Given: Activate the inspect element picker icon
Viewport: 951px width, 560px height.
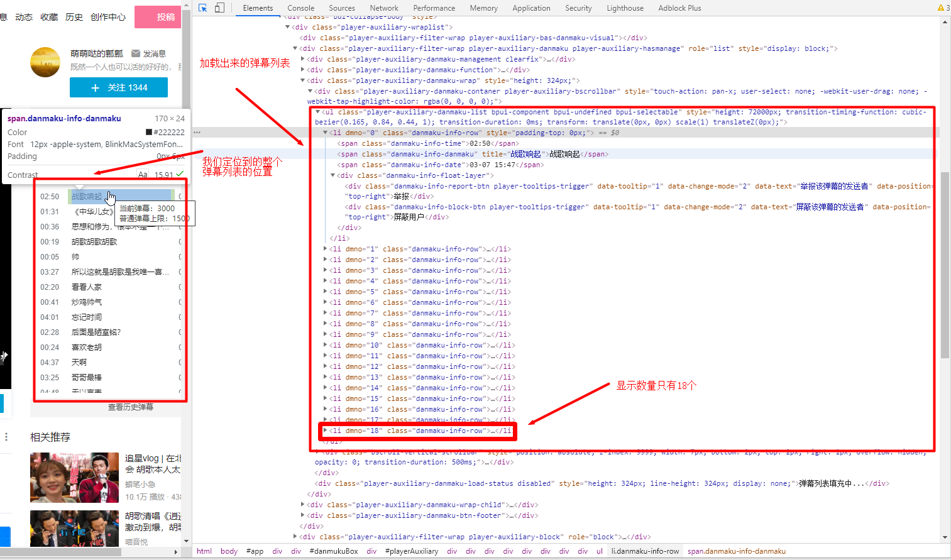Looking at the screenshot, I should pos(202,8).
